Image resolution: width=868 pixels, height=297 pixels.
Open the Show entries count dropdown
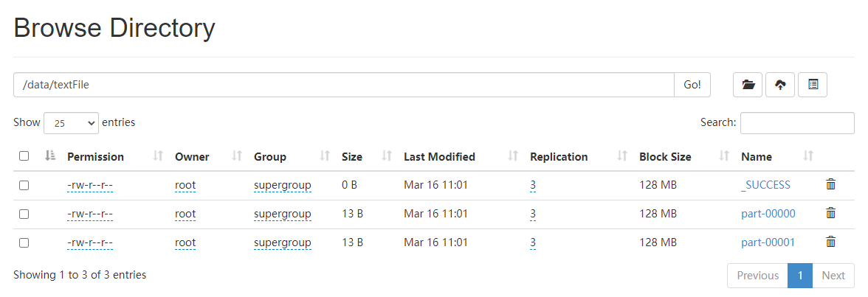[x=71, y=123]
